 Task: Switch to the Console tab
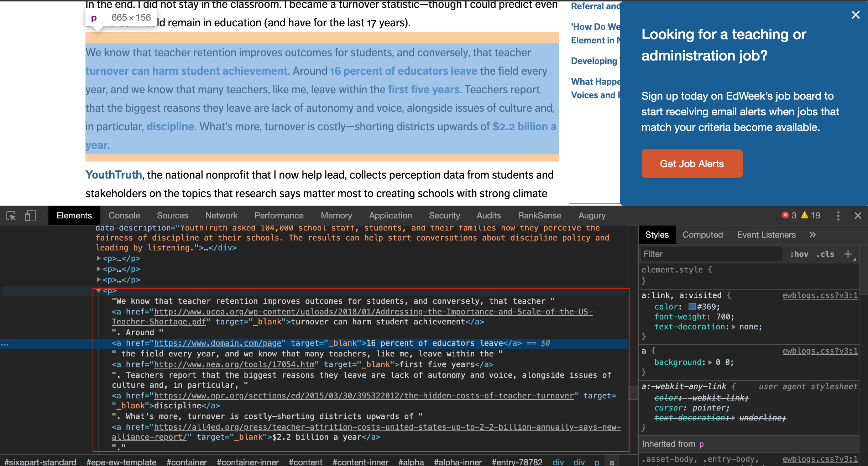pos(124,216)
